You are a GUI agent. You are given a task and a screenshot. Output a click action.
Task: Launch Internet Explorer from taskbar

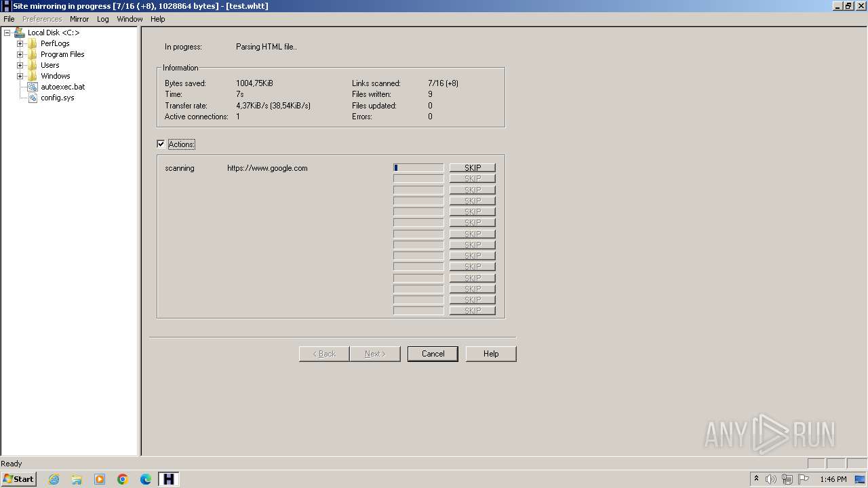tap(54, 479)
